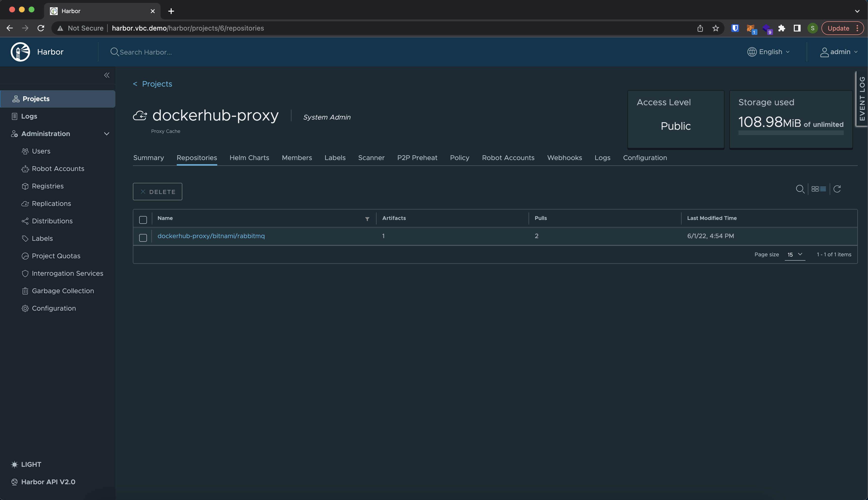
Task: Open the Page size dropdown
Action: pos(795,254)
